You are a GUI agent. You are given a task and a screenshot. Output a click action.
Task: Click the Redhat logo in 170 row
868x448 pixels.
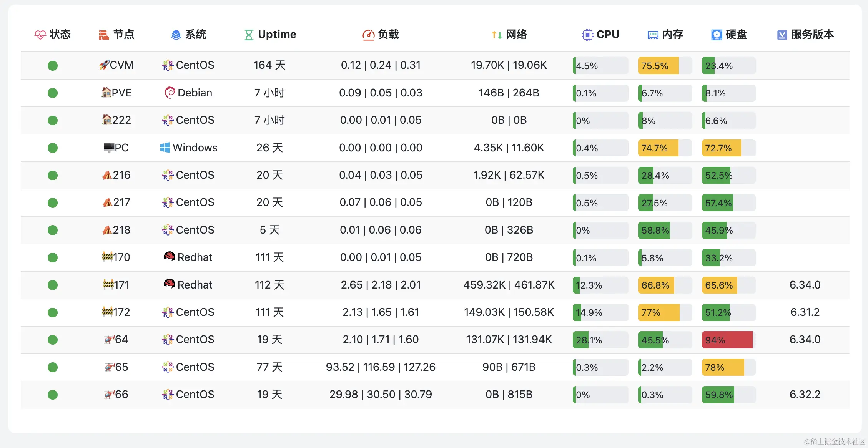tap(170, 257)
